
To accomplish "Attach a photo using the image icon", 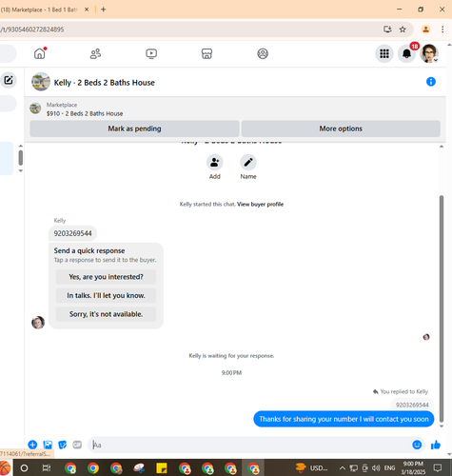I will pos(48,445).
